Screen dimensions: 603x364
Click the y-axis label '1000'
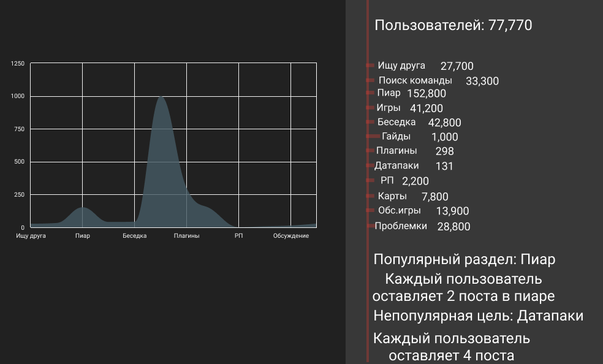(x=18, y=96)
